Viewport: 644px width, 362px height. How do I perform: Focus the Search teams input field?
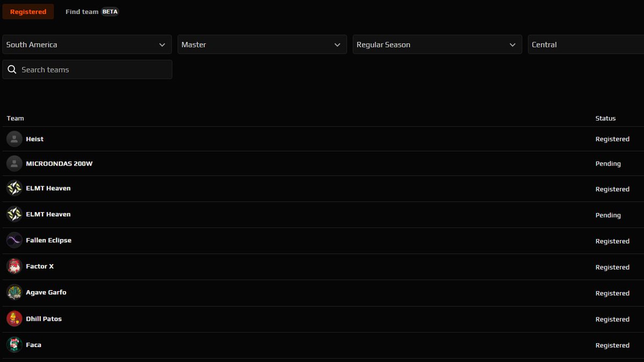tap(87, 70)
